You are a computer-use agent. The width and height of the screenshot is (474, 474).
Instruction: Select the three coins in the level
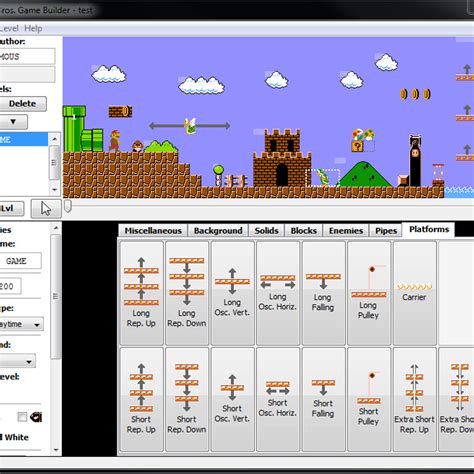[x=415, y=94]
